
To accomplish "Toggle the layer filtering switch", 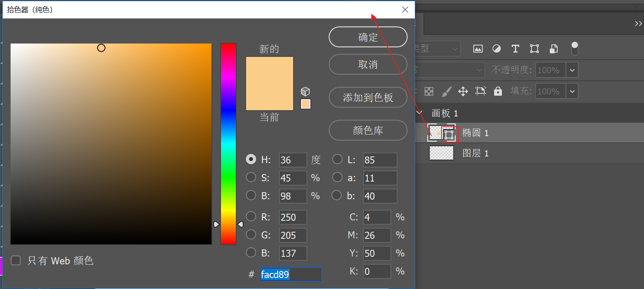I will point(575,49).
